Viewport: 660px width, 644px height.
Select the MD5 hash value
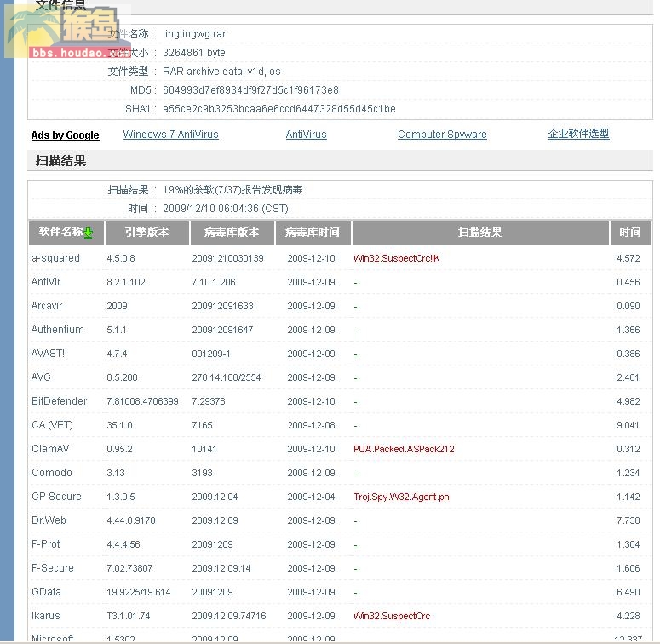[x=250, y=90]
